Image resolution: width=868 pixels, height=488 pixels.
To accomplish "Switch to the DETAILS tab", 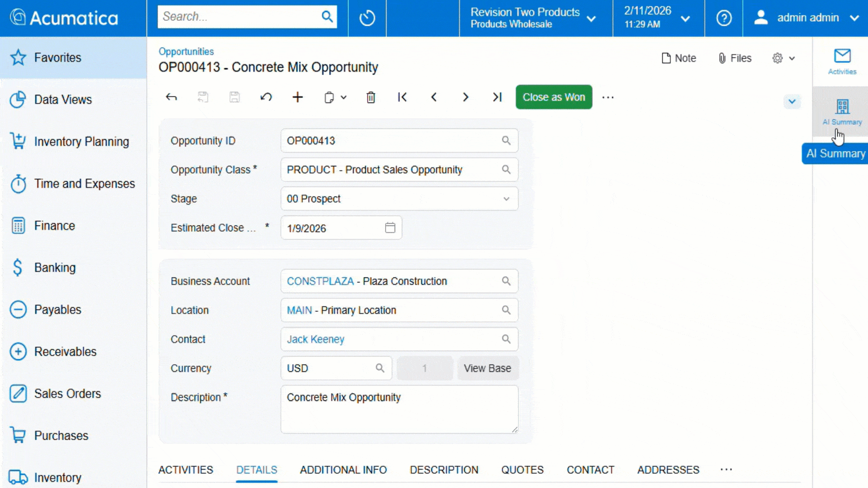I will (x=257, y=470).
